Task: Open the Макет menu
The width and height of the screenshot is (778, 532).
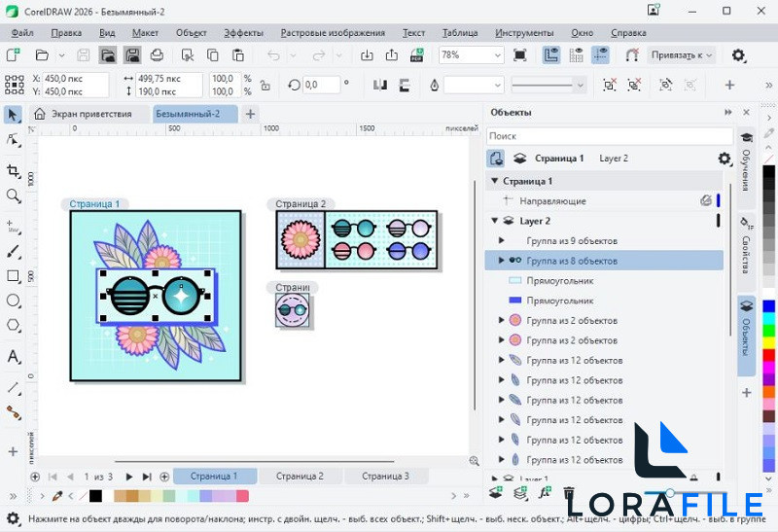Action: pos(145,33)
